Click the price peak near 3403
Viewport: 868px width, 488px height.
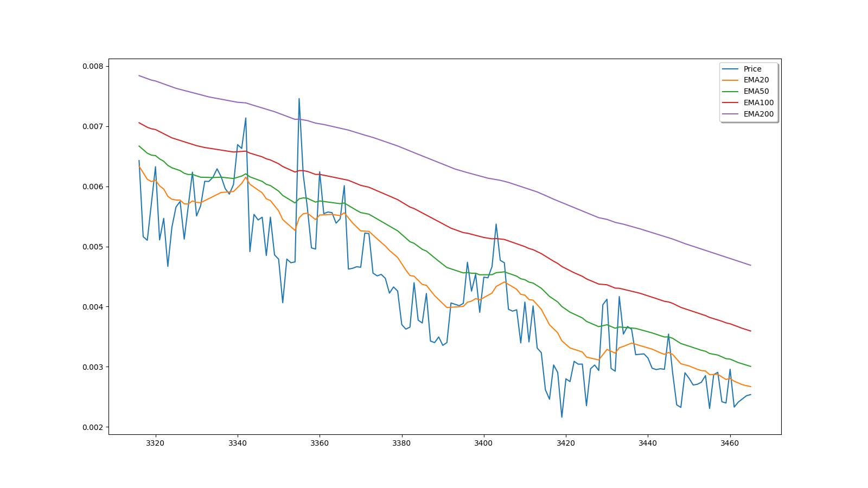pos(496,224)
